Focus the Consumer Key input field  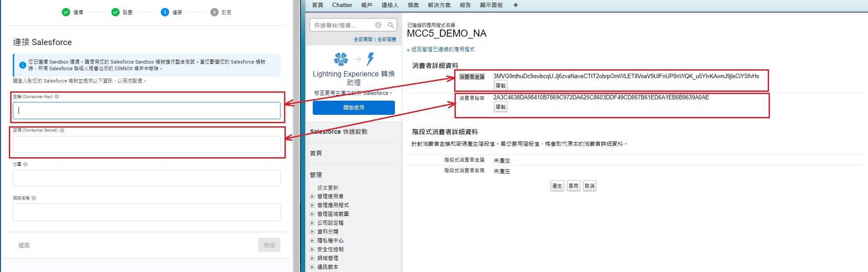tap(147, 110)
